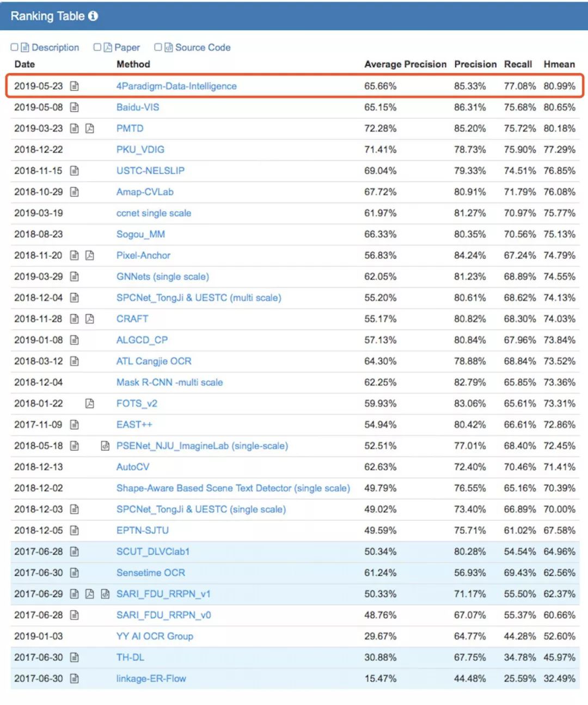Enable the Description checkbox
The height and width of the screenshot is (705, 588).
point(15,47)
